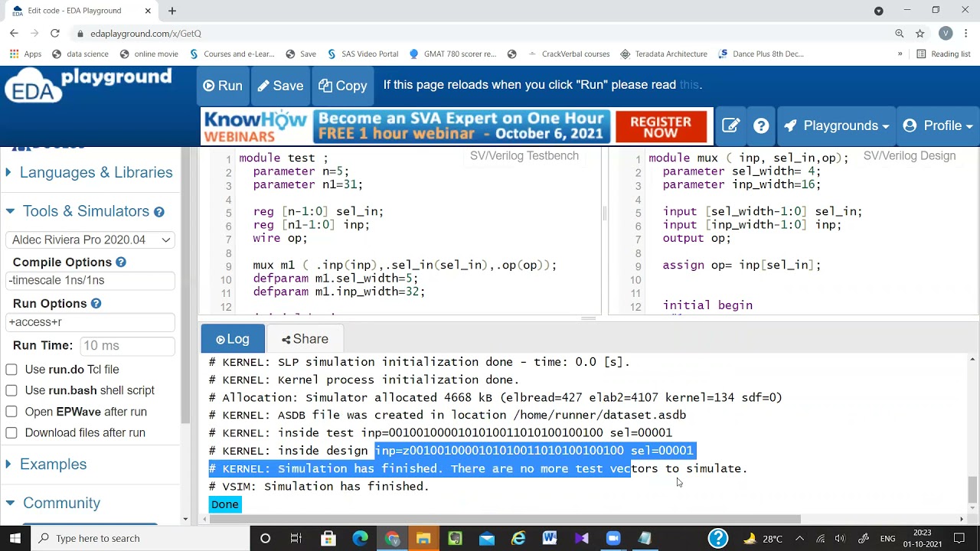Open Microsoft Word from taskbar
Image resolution: width=980 pixels, height=551 pixels.
(550, 539)
